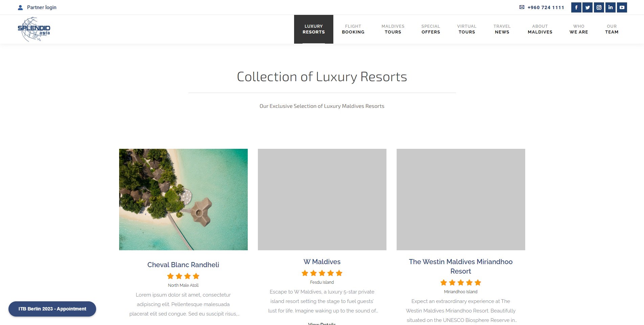The width and height of the screenshot is (644, 325).
Task: Click the Cheval Blanc Randheli aerial photo
Action: [183, 200]
